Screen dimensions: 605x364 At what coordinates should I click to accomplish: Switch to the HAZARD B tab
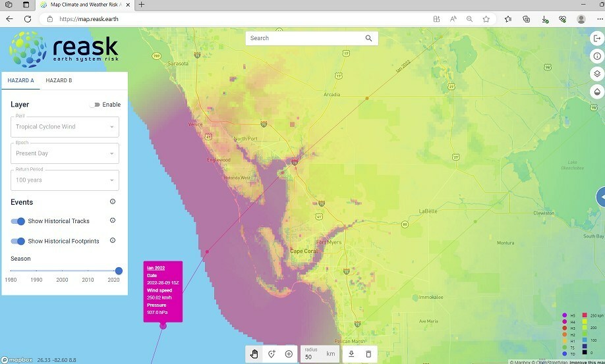[x=59, y=81]
